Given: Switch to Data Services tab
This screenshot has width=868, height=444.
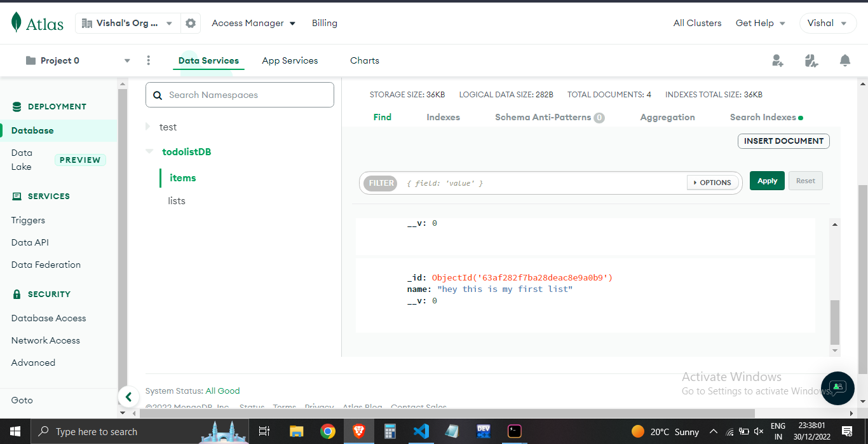Looking at the screenshot, I should pos(208,61).
